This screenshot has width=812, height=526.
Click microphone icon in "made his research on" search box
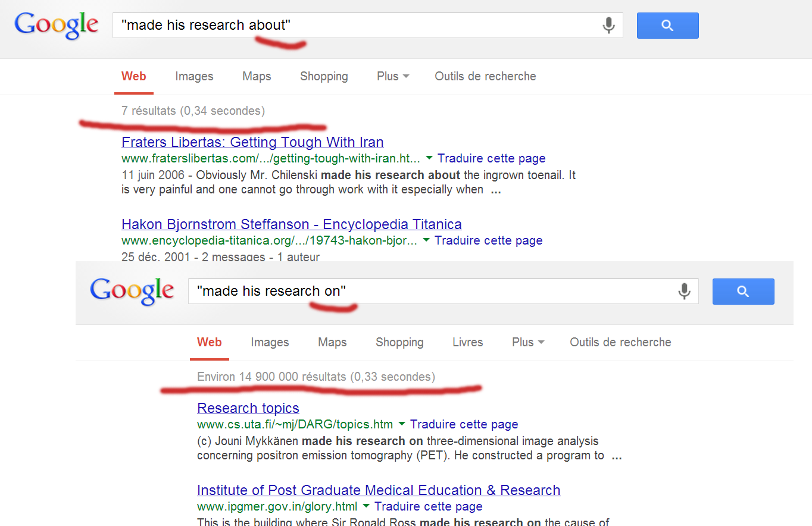coord(684,291)
